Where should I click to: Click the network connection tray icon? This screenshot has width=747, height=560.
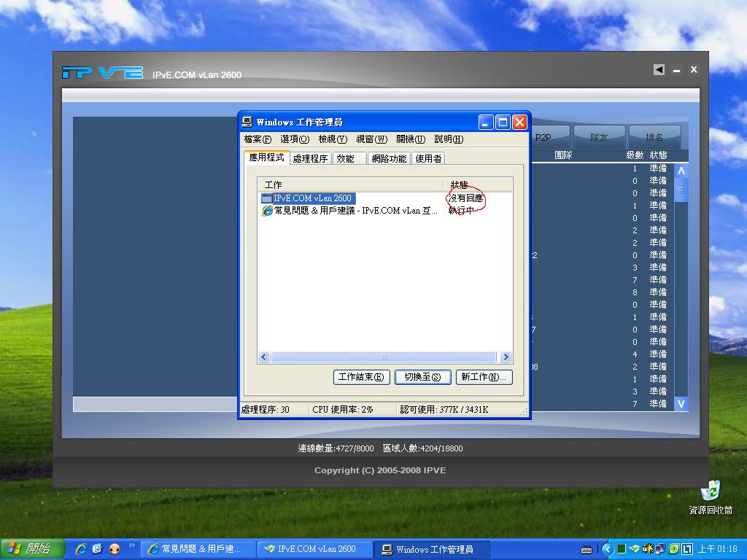pyautogui.click(x=660, y=549)
